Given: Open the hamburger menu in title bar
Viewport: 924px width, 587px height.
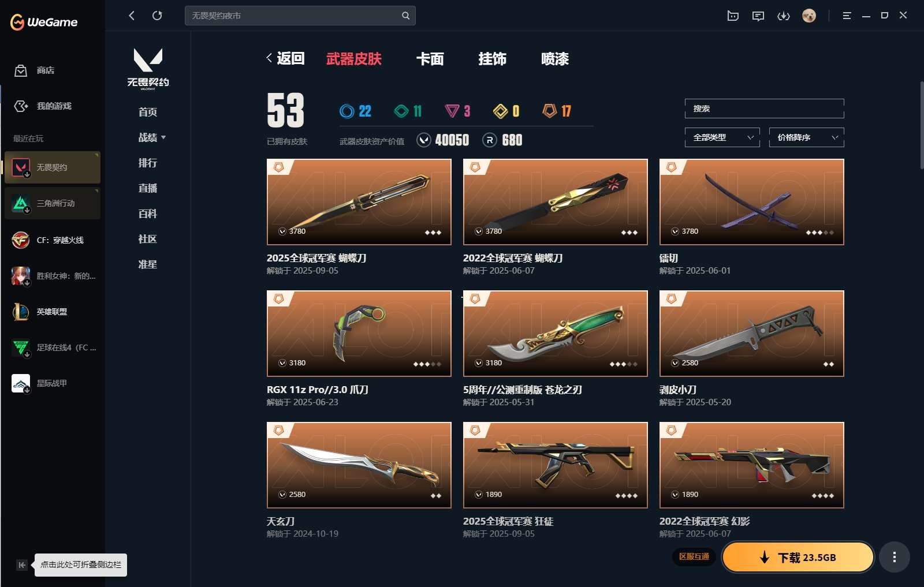Looking at the screenshot, I should 847,16.
